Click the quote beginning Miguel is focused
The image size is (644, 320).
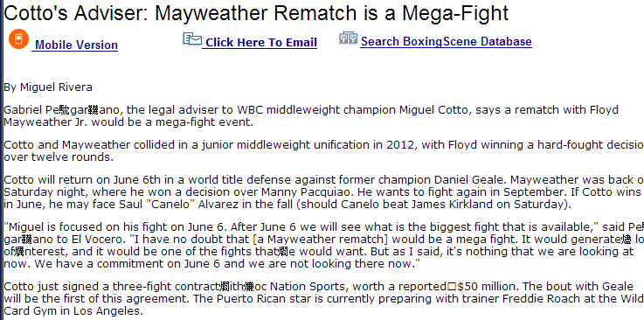(323, 245)
